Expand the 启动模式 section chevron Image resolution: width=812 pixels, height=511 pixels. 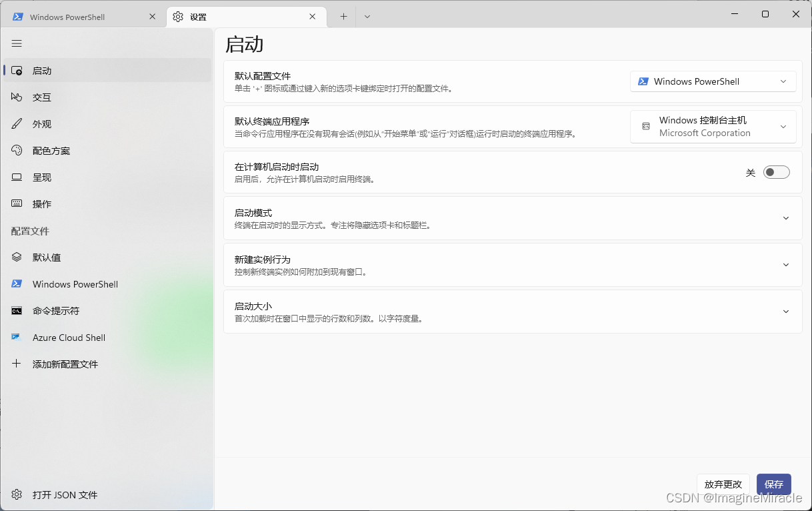[786, 218]
